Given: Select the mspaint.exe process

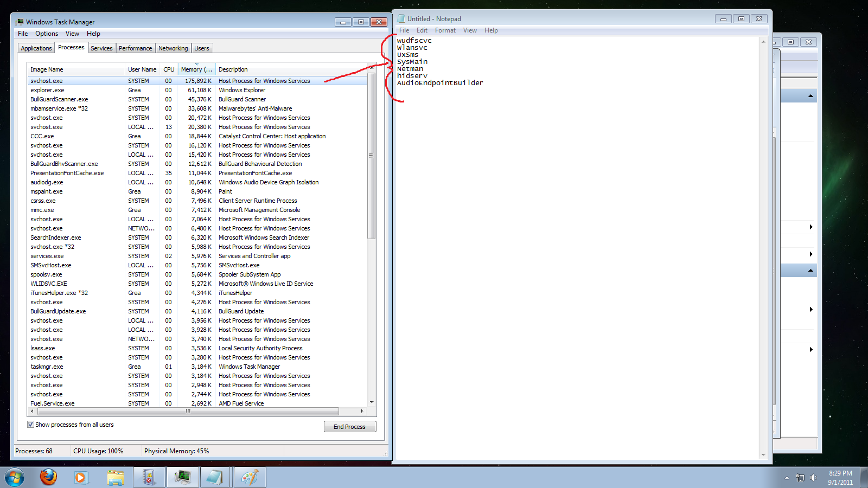Looking at the screenshot, I should (x=197, y=191).
